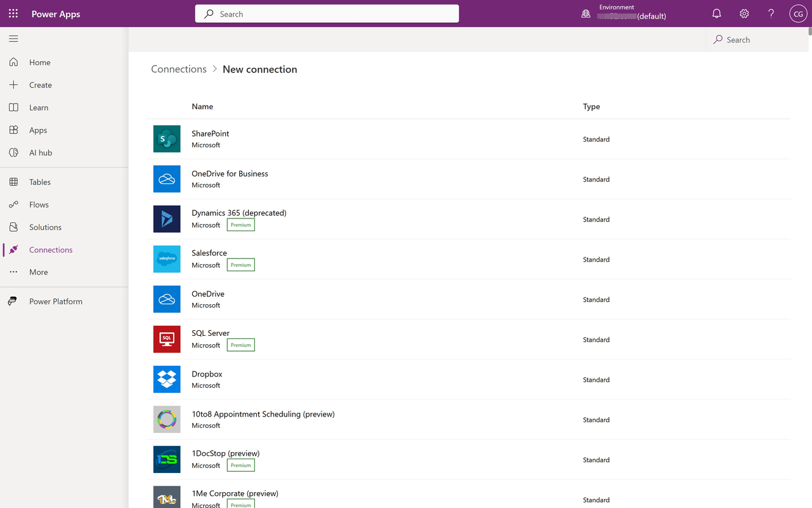Open the help question mark

click(x=771, y=13)
